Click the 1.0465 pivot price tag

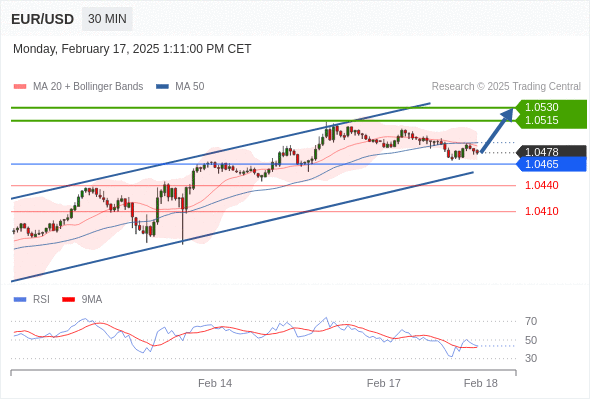(x=551, y=164)
